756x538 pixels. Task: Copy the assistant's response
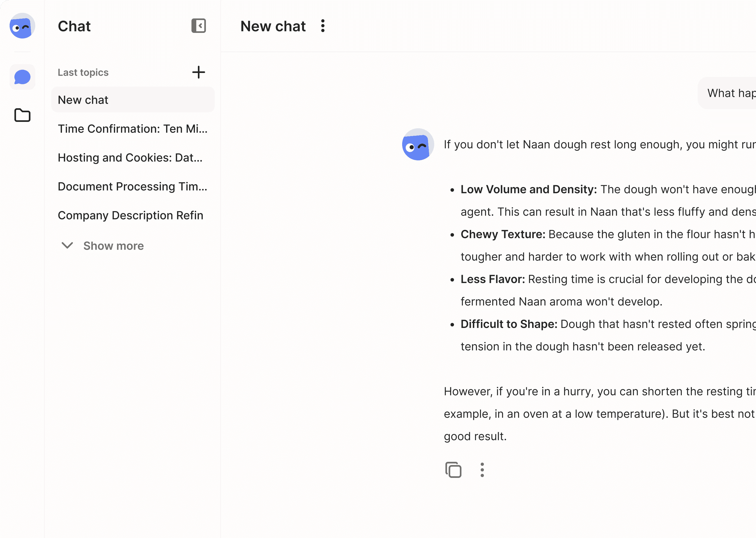(x=453, y=469)
